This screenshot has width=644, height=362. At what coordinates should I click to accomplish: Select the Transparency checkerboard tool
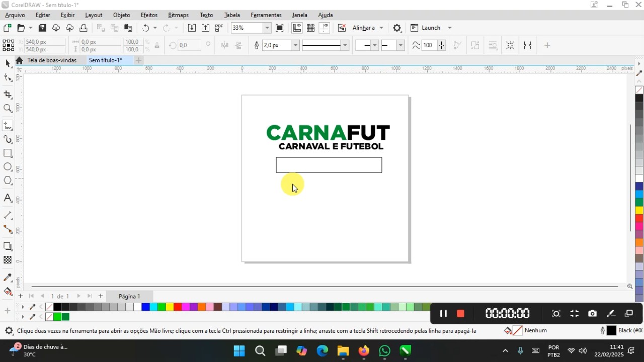tap(8, 260)
